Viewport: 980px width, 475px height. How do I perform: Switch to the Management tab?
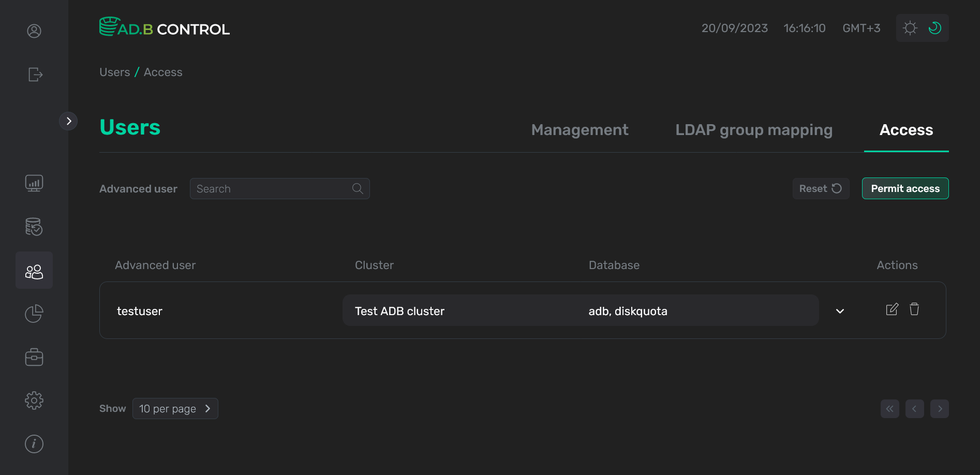click(580, 130)
